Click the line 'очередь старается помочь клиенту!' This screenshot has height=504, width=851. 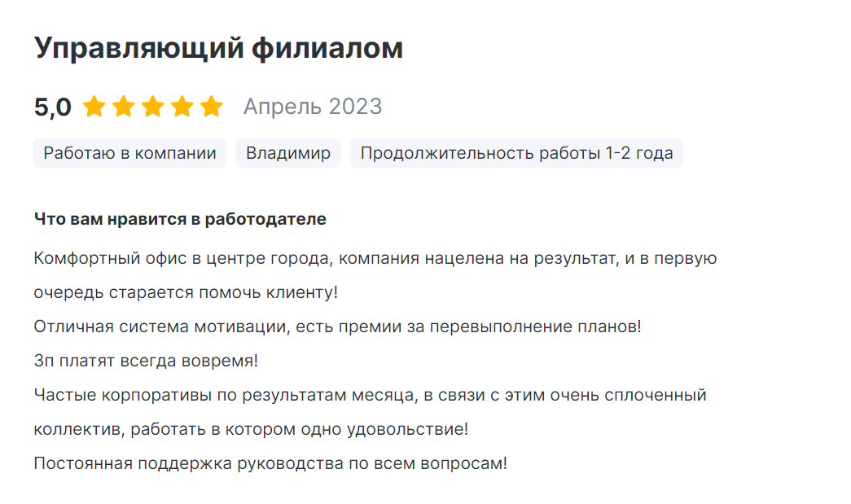click(186, 292)
